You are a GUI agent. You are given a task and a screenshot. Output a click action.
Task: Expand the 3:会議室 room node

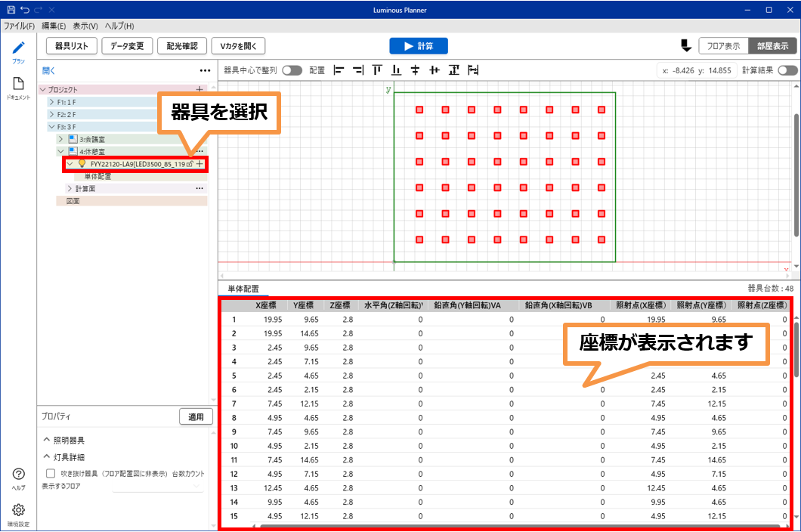[60, 139]
